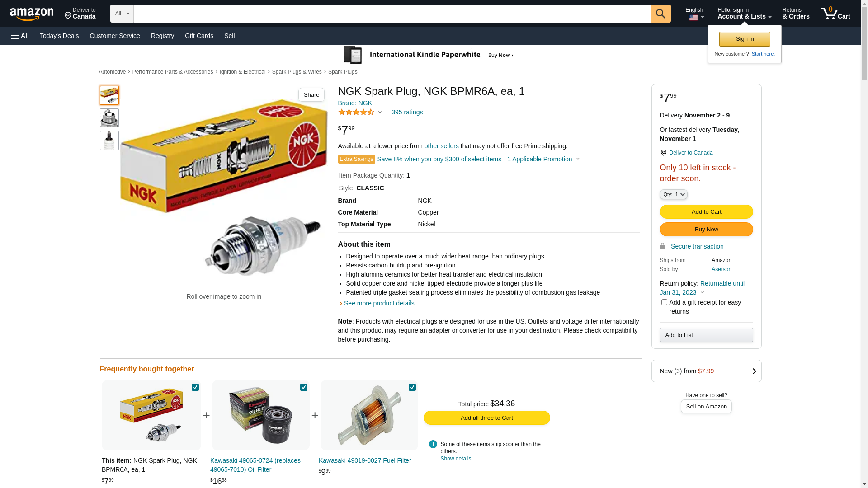The height and width of the screenshot is (488, 868).
Task: Open the search category All dropdown
Action: 122,14
